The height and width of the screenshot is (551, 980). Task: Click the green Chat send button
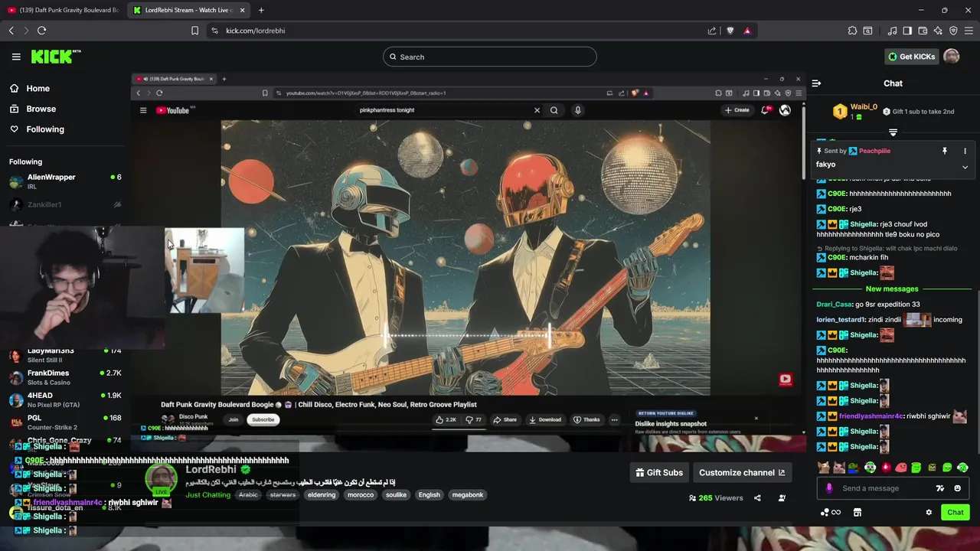[x=955, y=513]
